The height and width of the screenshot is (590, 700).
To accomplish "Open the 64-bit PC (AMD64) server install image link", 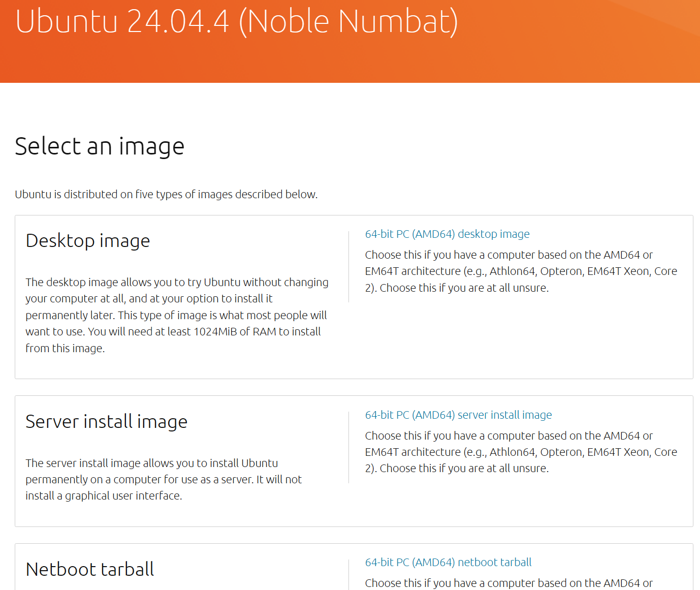I will click(x=458, y=415).
